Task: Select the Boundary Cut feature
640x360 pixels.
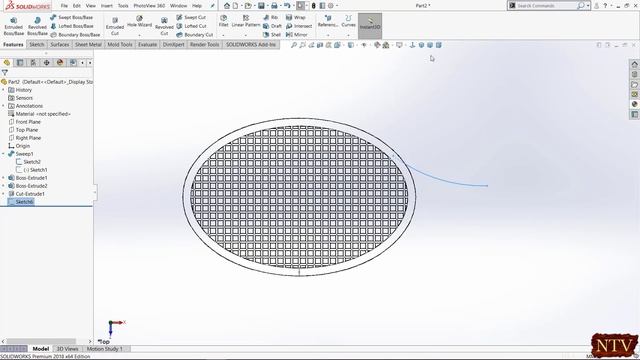Action: click(195, 35)
